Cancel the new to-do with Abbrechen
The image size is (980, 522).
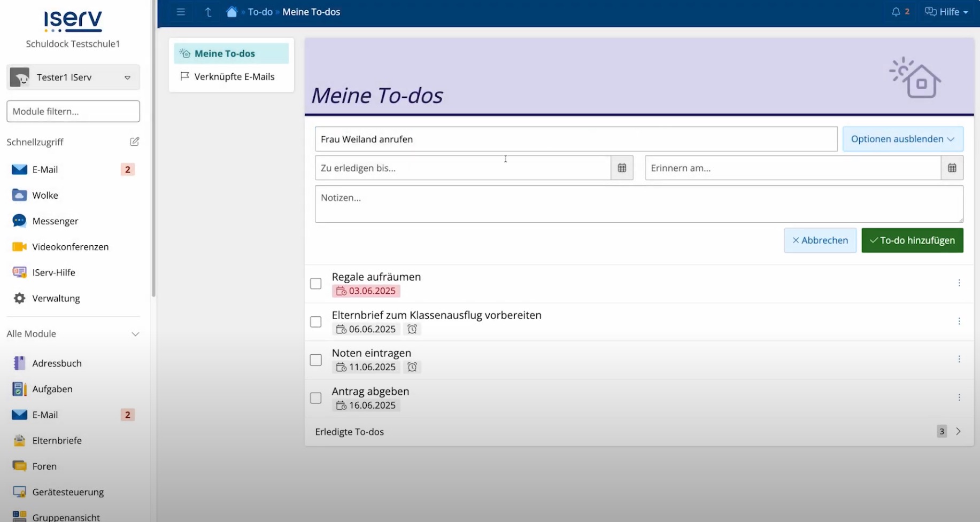[820, 240]
